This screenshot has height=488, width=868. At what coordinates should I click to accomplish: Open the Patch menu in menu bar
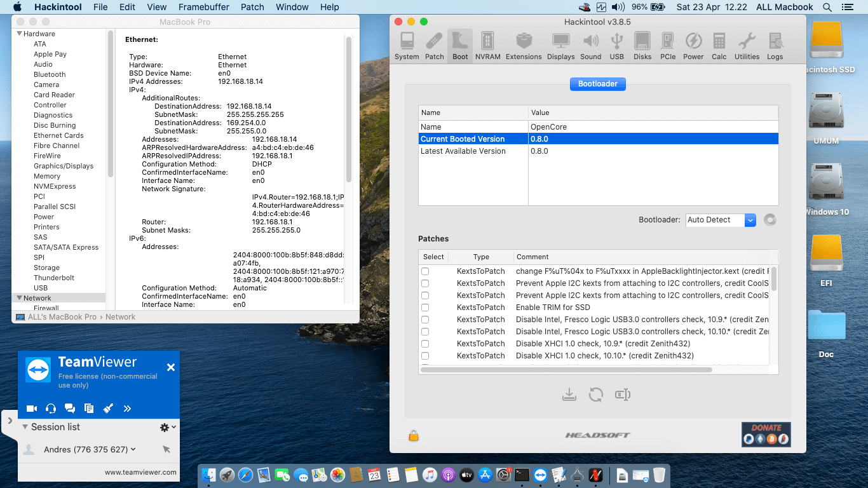click(x=252, y=7)
